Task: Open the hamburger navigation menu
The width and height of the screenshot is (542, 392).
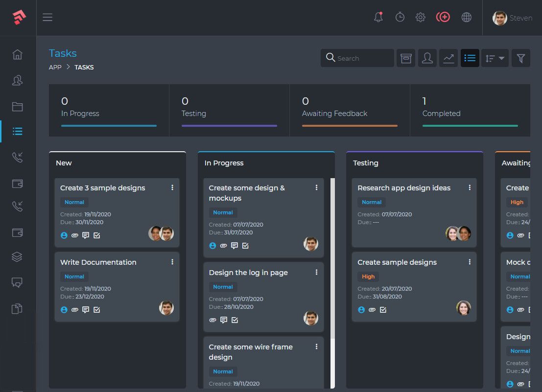Action: (47, 17)
